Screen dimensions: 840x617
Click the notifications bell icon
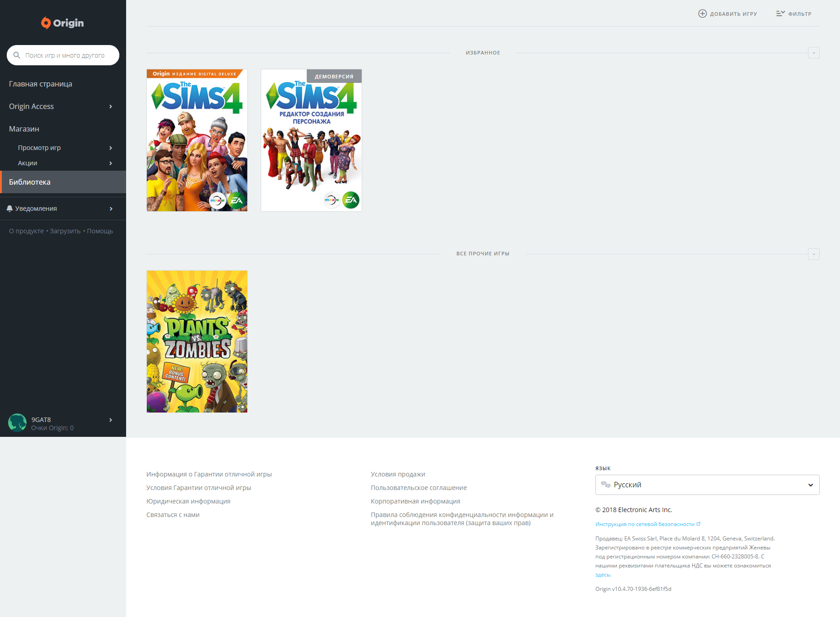[x=9, y=209]
